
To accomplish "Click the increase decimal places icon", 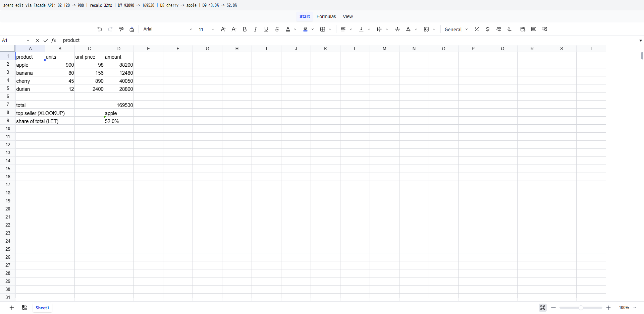I will pos(499,29).
